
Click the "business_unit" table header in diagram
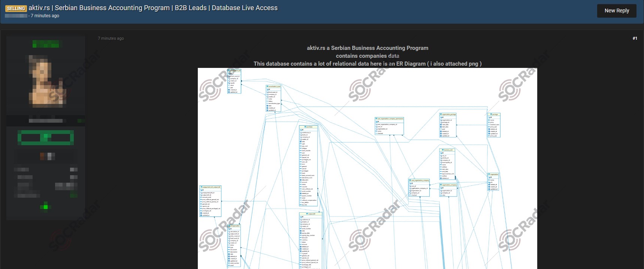point(447,150)
